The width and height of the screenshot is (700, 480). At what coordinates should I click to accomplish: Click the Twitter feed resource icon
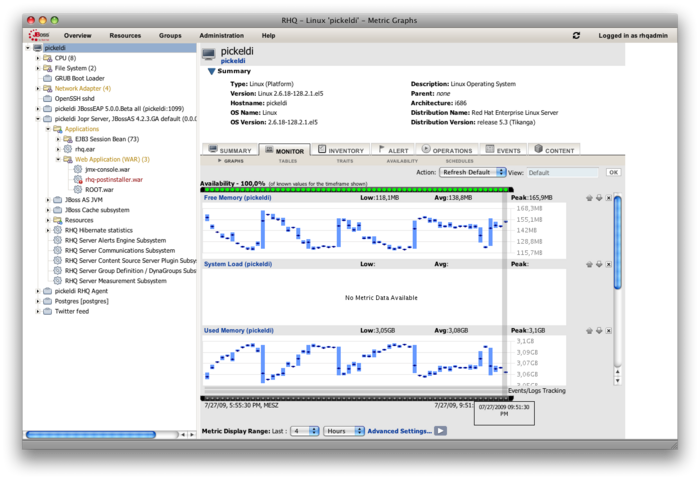pyautogui.click(x=48, y=311)
